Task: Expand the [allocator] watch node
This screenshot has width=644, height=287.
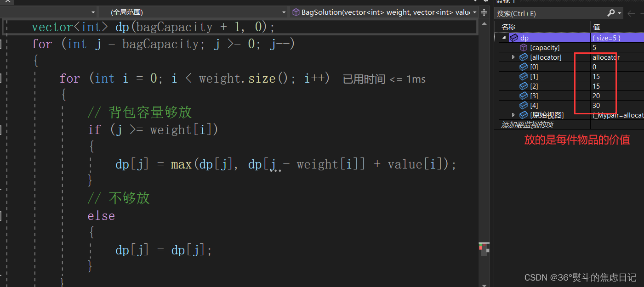Action: point(513,57)
